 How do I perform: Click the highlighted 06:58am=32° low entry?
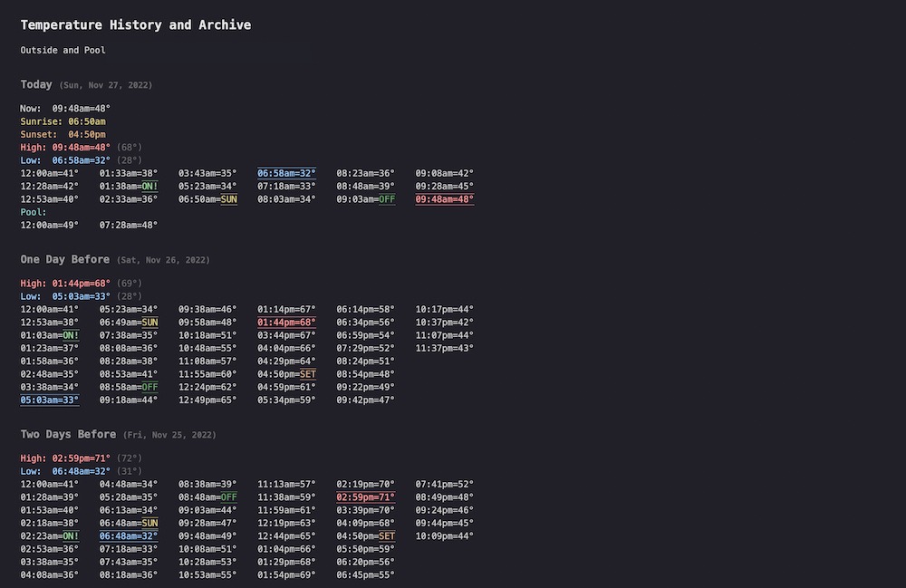point(286,173)
